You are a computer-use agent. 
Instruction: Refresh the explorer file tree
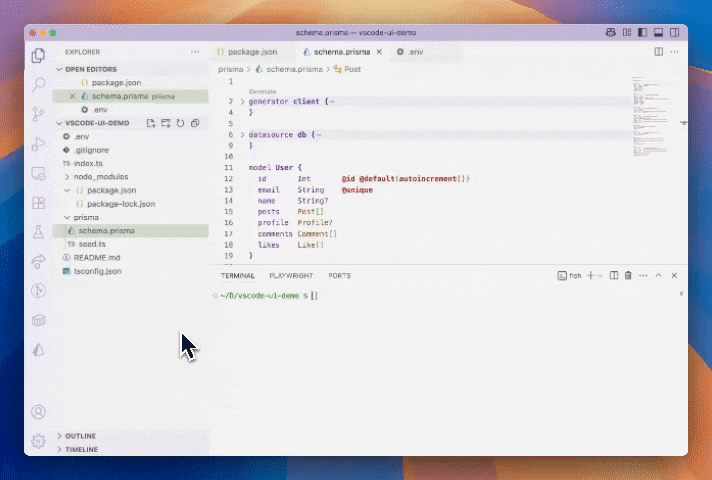[x=180, y=123]
